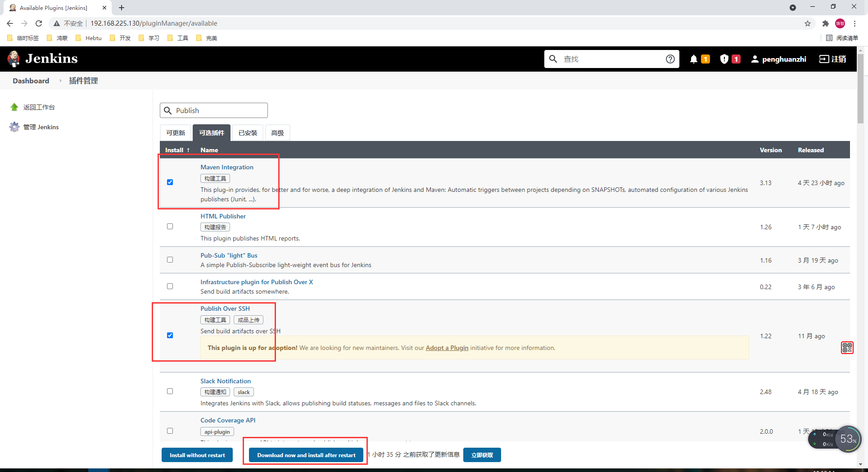This screenshot has height=472, width=868.
Task: Click Download now and install after restart
Action: (306, 455)
